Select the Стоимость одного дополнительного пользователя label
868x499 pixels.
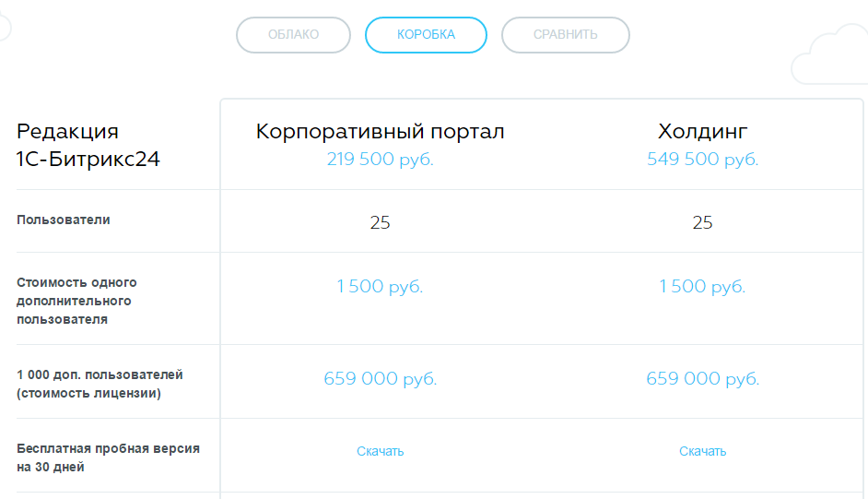click(77, 301)
